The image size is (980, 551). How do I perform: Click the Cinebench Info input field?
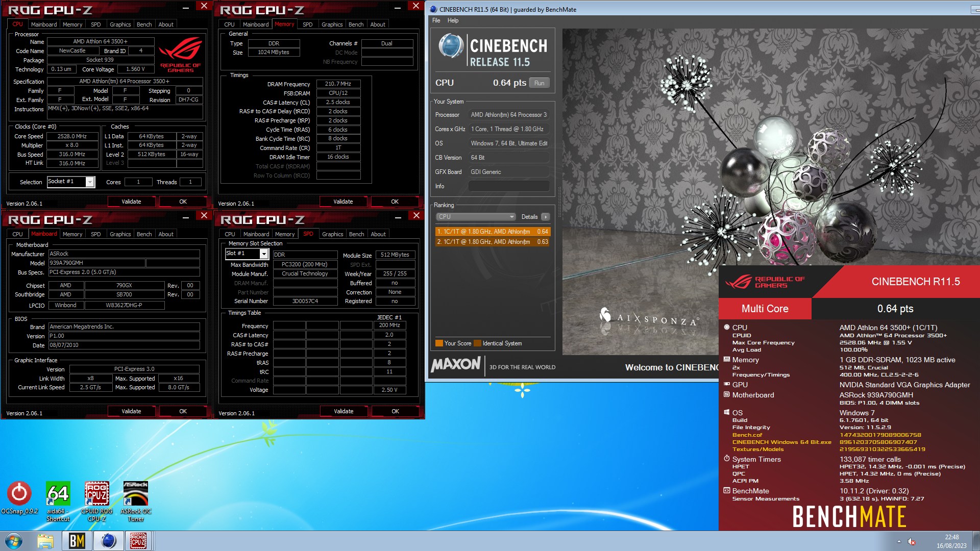click(x=508, y=186)
